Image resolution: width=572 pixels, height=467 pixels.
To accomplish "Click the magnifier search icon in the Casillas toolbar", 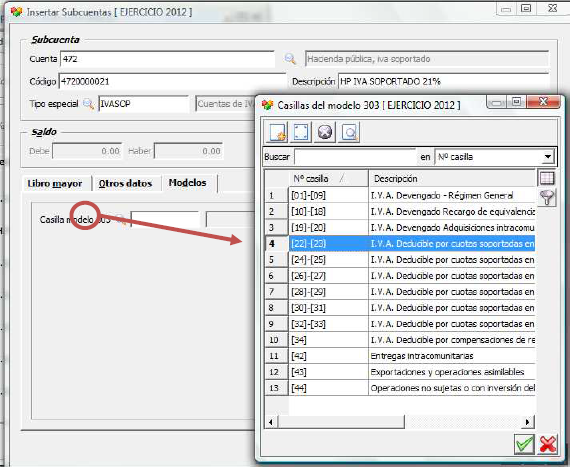I will point(349,132).
